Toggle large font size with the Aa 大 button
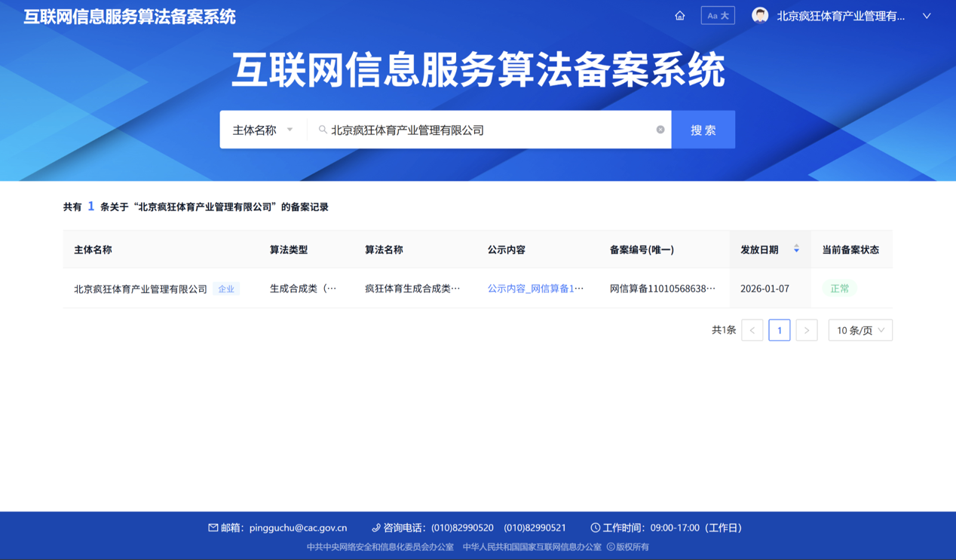This screenshot has height=560, width=956. [x=717, y=16]
